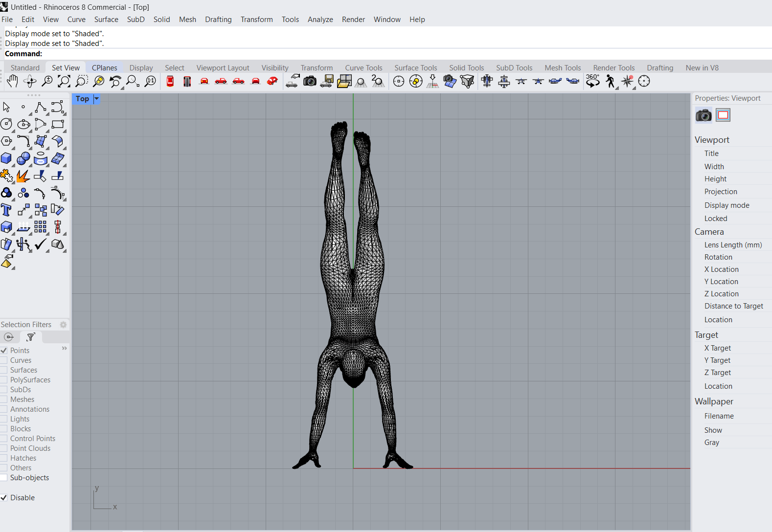Enable the Sub-objects filter checkbox
The image size is (772, 532).
point(4,478)
